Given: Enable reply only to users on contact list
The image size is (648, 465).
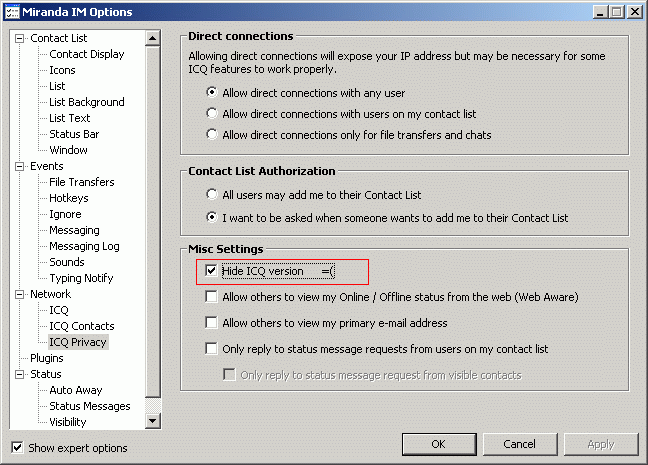Looking at the screenshot, I should tap(211, 348).
